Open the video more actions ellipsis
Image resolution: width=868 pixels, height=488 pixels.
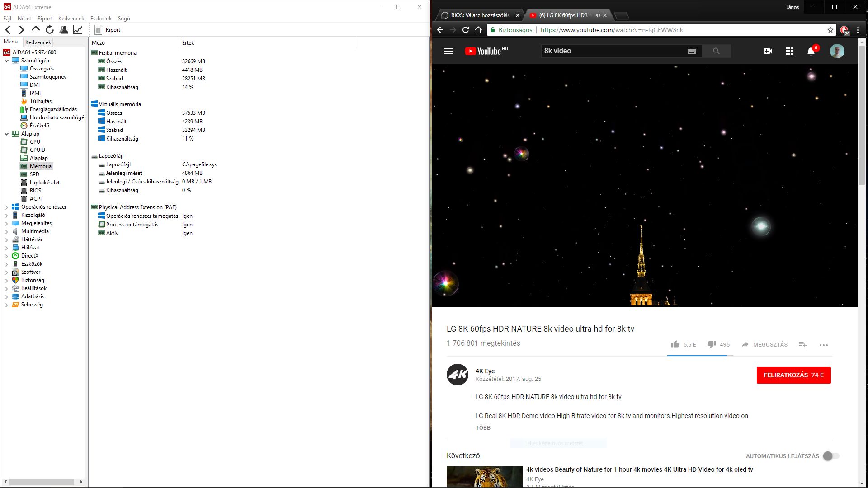point(824,345)
